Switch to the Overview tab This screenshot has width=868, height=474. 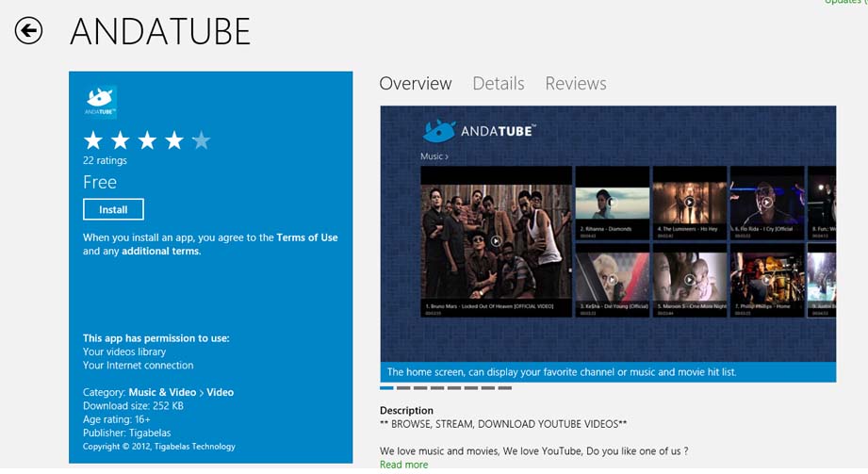point(416,84)
